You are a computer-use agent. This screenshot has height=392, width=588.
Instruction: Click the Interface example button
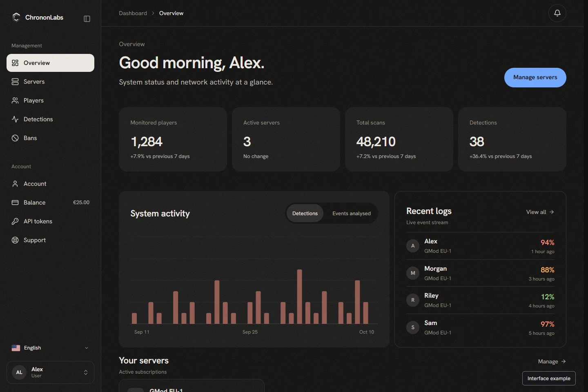click(549, 379)
